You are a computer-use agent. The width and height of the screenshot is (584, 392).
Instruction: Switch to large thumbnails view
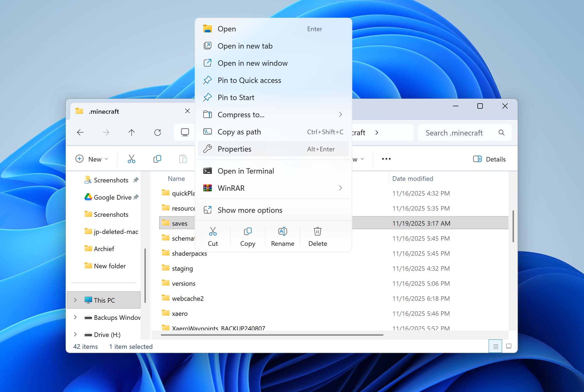pos(509,346)
